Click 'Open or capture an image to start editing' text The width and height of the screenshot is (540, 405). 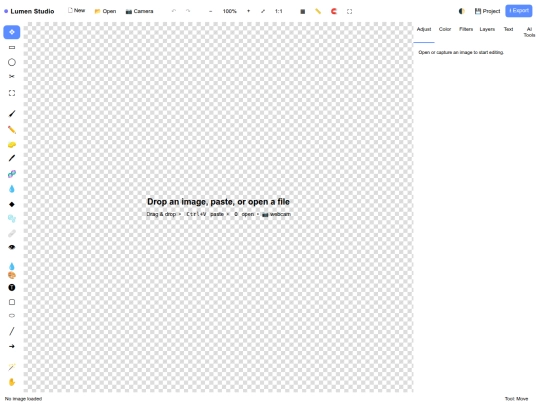461,52
